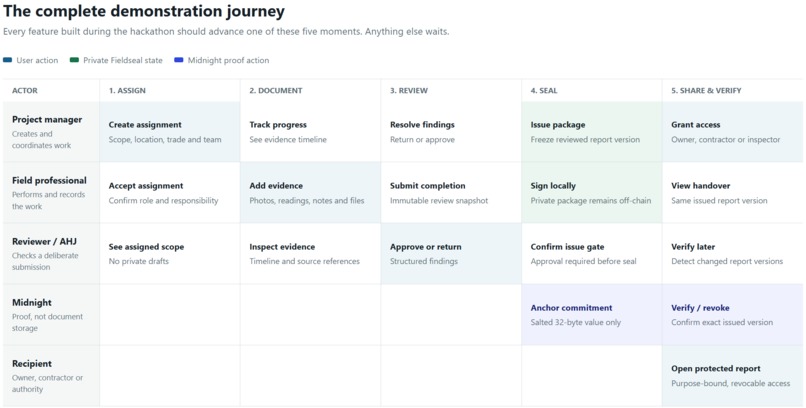Click "Private package remains off-chain" text
Image resolution: width=806 pixels, height=408 pixels.
[x=591, y=200]
